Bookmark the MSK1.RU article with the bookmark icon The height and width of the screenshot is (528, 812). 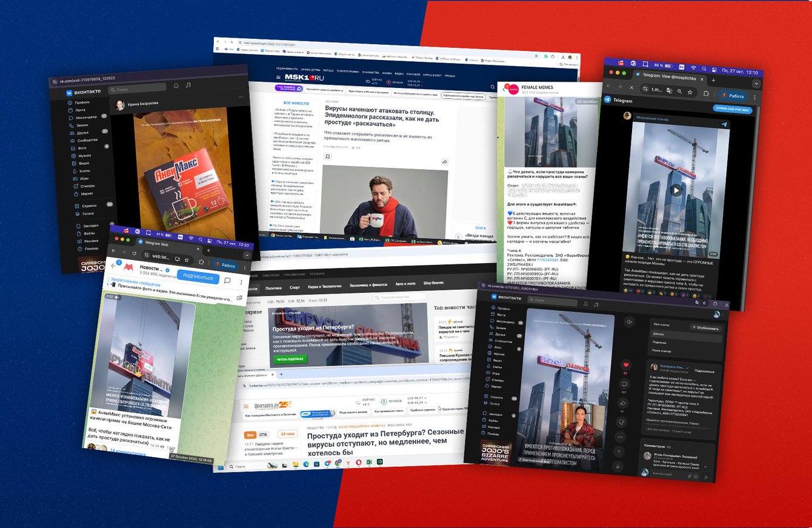coord(328,156)
